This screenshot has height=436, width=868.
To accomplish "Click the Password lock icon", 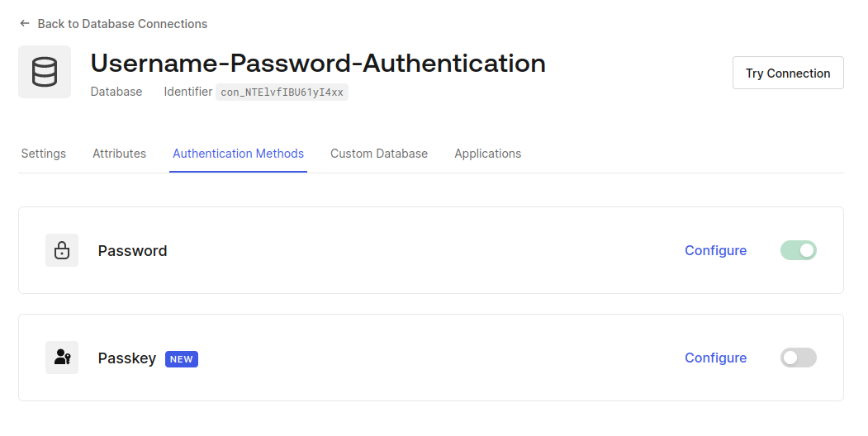I will [x=62, y=250].
